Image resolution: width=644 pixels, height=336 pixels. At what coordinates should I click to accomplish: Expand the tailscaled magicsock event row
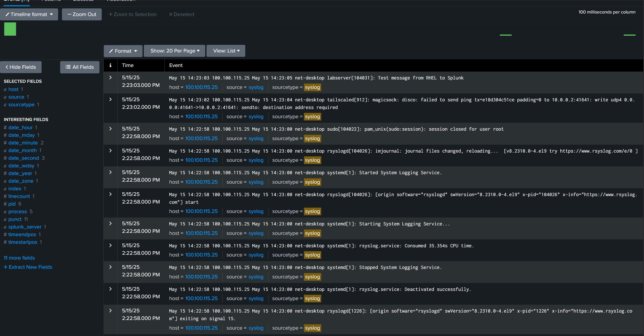point(110,99)
